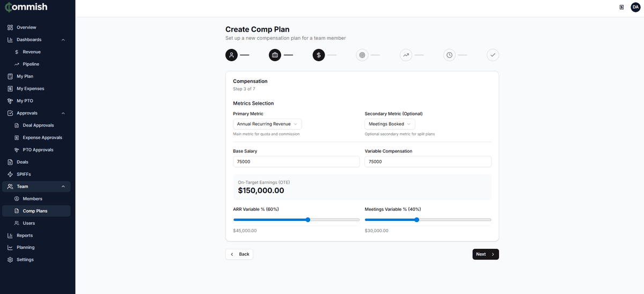Click the Approvals checkbox icon
Screen dimensions: 644x294
[10, 113]
